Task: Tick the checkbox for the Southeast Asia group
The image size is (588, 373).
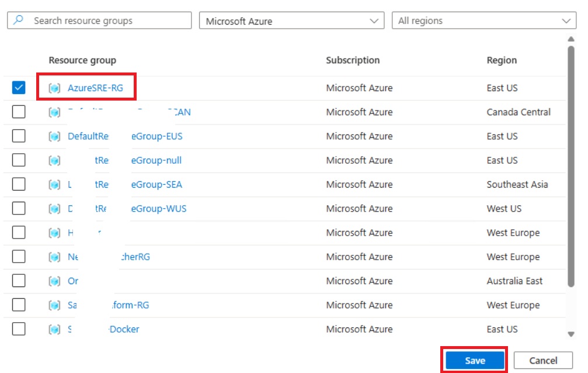Action: pos(19,185)
